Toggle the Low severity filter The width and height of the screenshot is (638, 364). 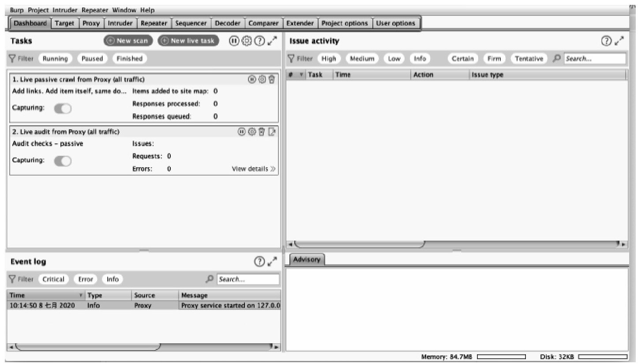pyautogui.click(x=394, y=59)
